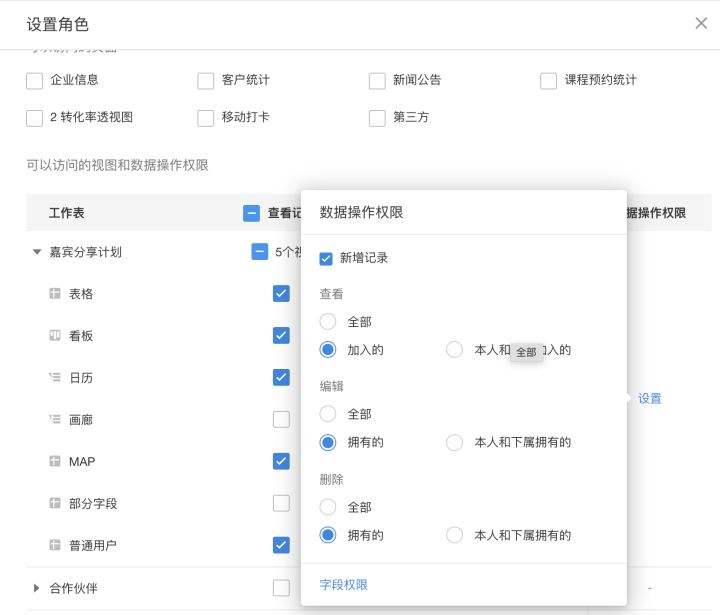The height and width of the screenshot is (615, 720).
Task: Enable the 企业信息 checkbox
Action: tap(35, 81)
